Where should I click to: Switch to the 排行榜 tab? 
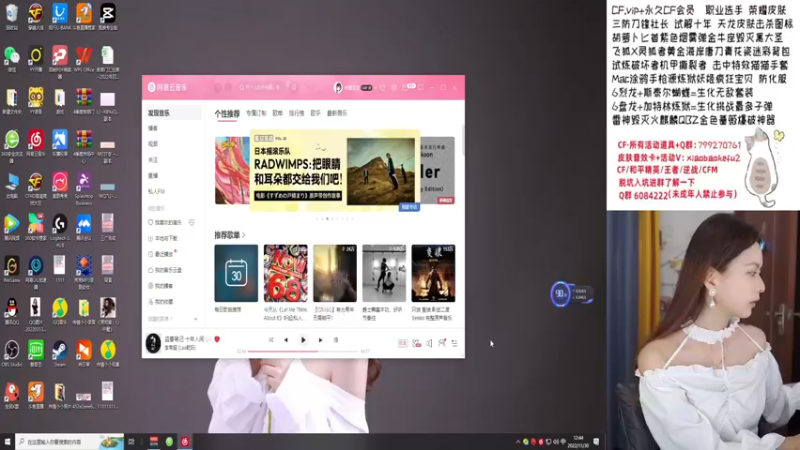(296, 113)
